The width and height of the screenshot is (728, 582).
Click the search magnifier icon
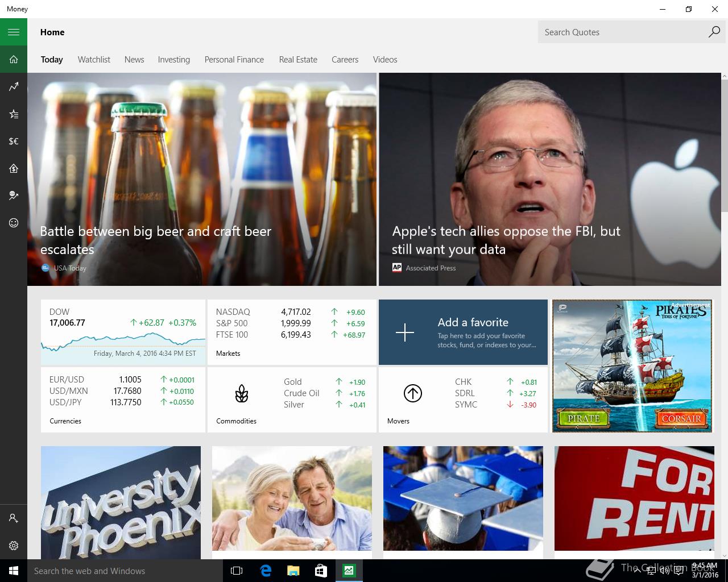714,32
